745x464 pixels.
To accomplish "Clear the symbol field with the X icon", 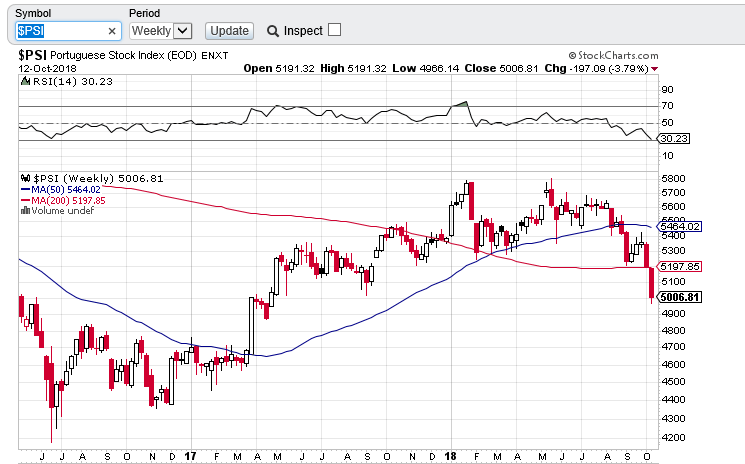I will [x=112, y=31].
